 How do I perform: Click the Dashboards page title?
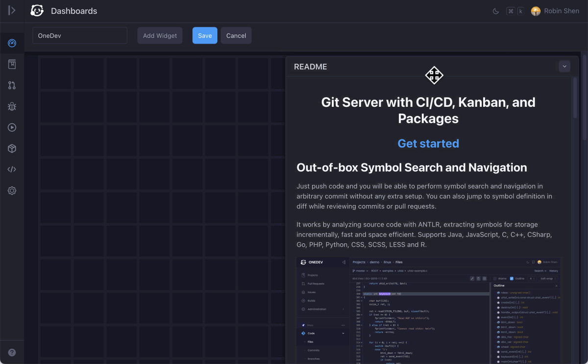point(74,11)
